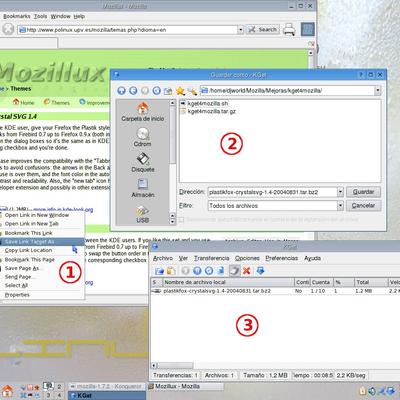The image size is (400, 400).
Task: Click the Cuenta column header in KGet
Action: [321, 282]
